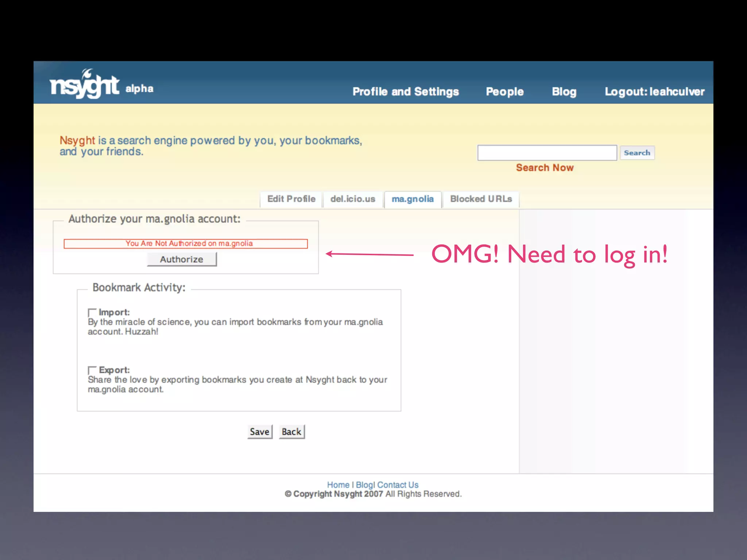Open the Blocked URLs tab
The image size is (747, 560).
click(x=481, y=199)
